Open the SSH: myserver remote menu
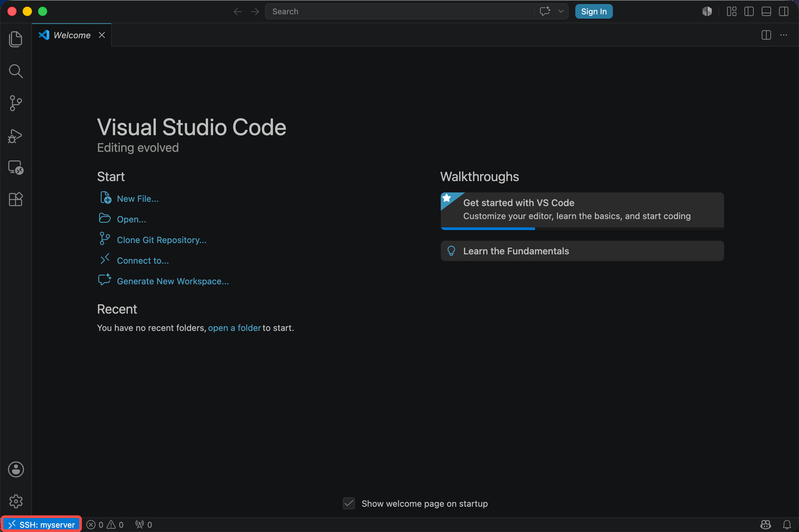 click(41, 525)
